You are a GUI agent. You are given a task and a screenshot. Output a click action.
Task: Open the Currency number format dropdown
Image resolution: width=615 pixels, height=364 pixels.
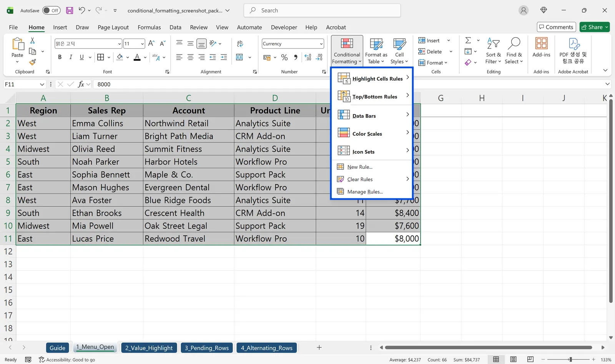321,44
